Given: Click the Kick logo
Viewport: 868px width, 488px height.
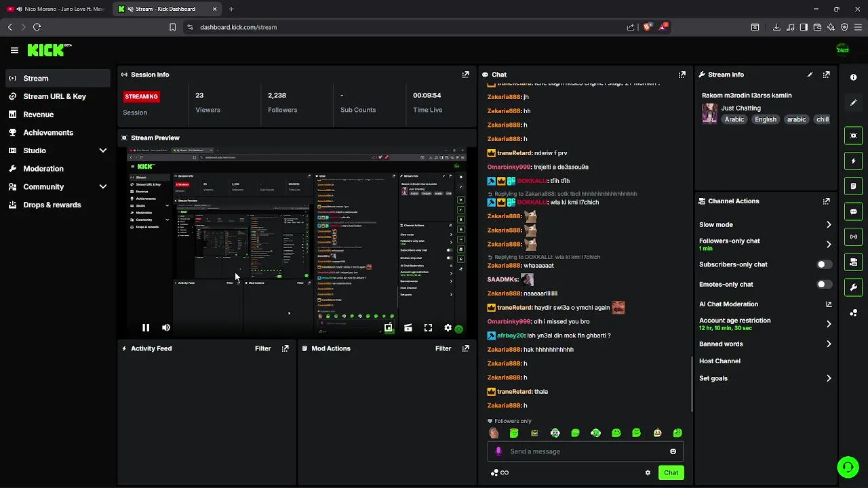Looking at the screenshot, I should coord(49,49).
